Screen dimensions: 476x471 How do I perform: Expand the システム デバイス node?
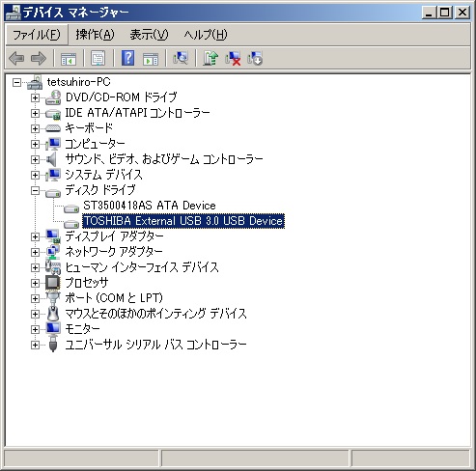point(35,175)
